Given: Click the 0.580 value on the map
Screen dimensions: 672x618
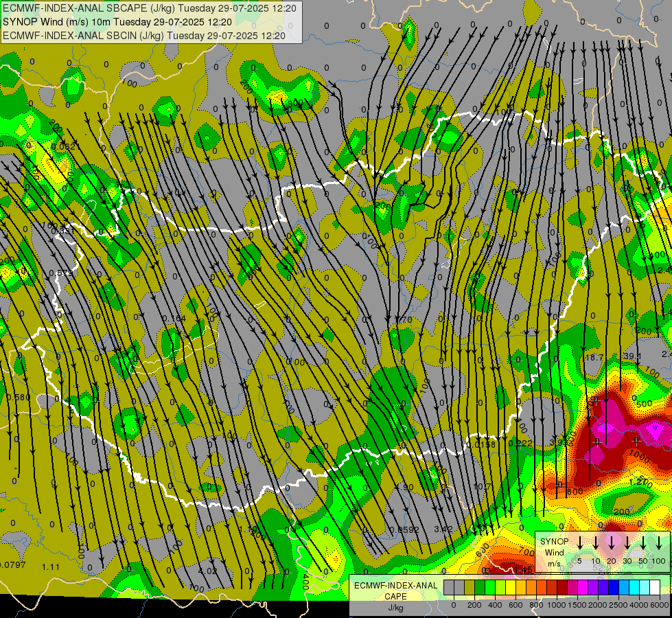Looking at the screenshot, I should [19, 397].
